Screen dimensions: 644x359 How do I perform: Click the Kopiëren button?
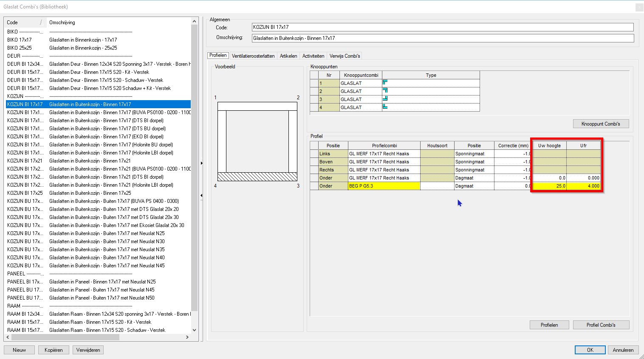click(54, 350)
